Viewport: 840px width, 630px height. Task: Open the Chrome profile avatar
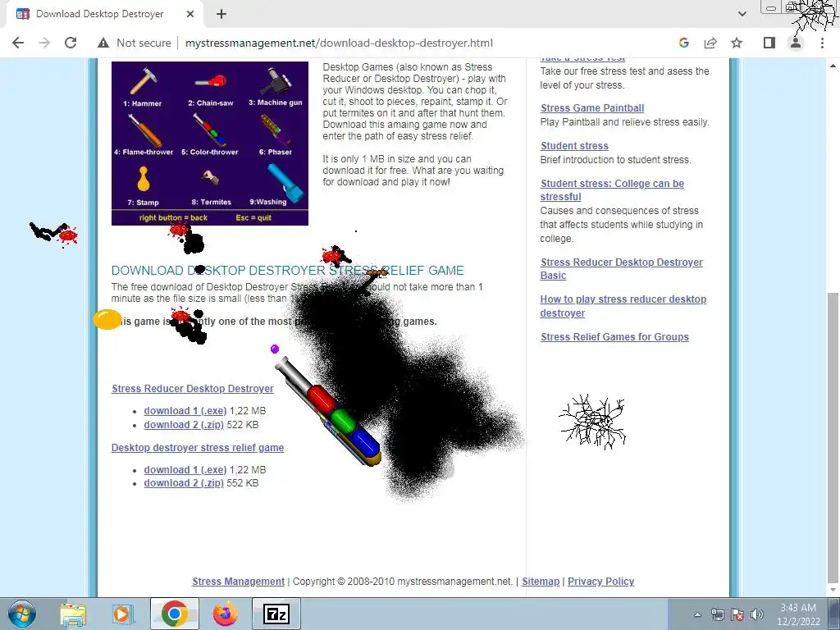[796, 43]
